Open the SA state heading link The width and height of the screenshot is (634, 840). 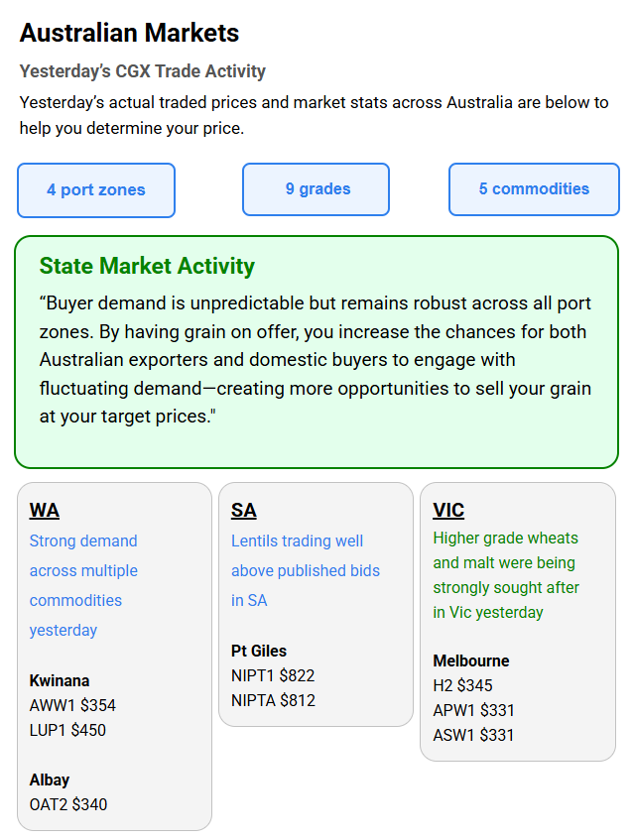point(244,511)
